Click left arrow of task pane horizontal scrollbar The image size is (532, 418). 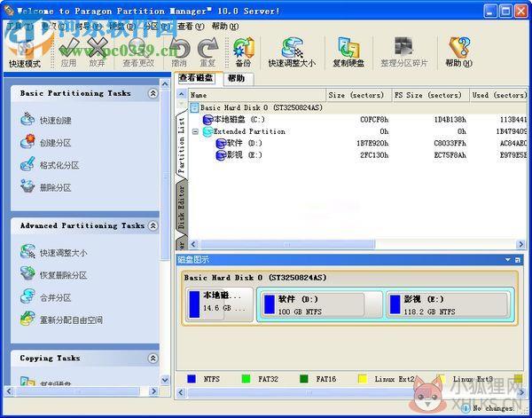pos(9,391)
